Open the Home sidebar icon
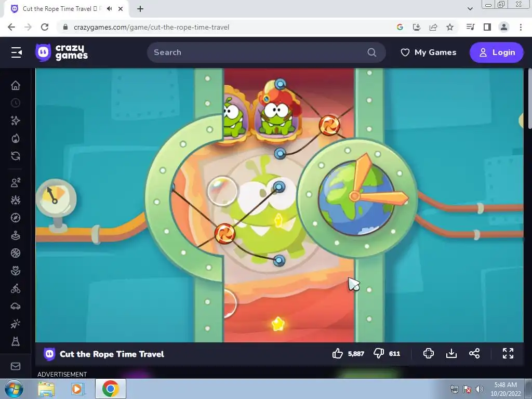Image resolution: width=532 pixels, height=399 pixels. [16, 85]
